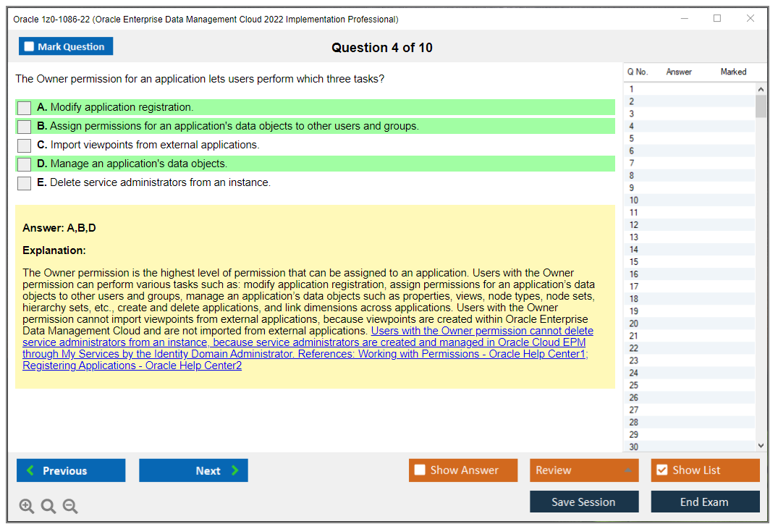Open the Registering Applications Oracle Help link
778x532 pixels.
click(x=131, y=365)
